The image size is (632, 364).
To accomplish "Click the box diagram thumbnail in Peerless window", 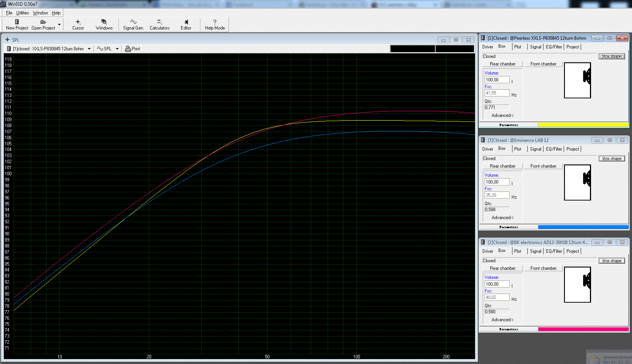I will pyautogui.click(x=577, y=80).
